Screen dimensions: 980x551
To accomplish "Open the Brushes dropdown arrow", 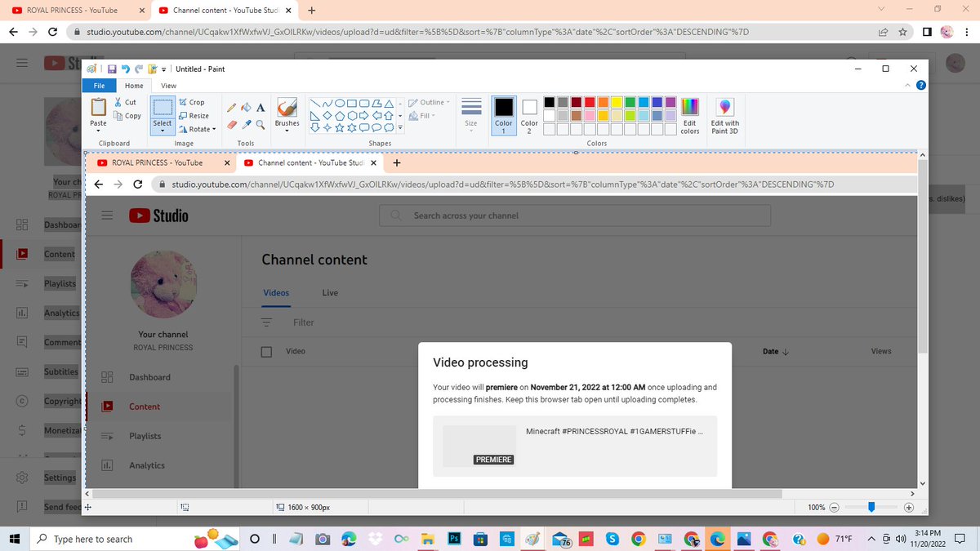I will point(287,131).
